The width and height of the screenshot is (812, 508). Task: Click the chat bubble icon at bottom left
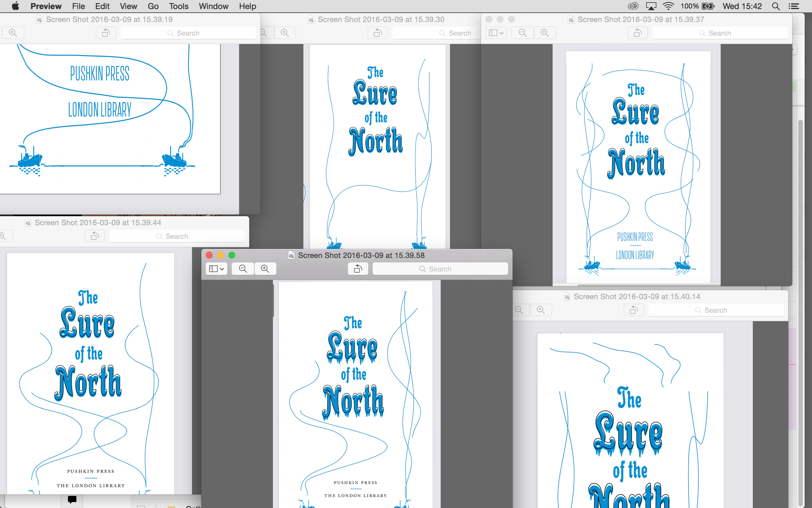coord(72,500)
